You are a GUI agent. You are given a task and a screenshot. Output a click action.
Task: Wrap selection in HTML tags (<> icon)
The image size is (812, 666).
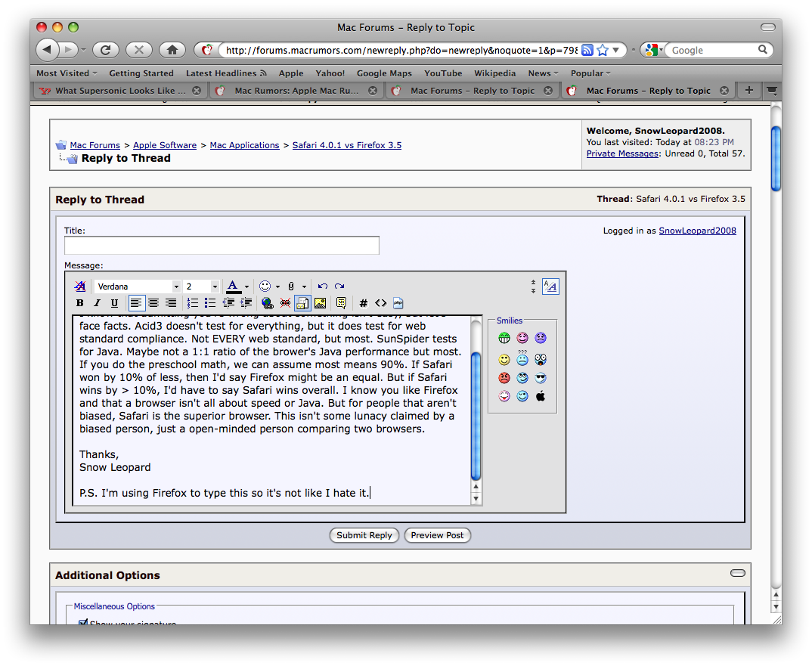tap(380, 303)
